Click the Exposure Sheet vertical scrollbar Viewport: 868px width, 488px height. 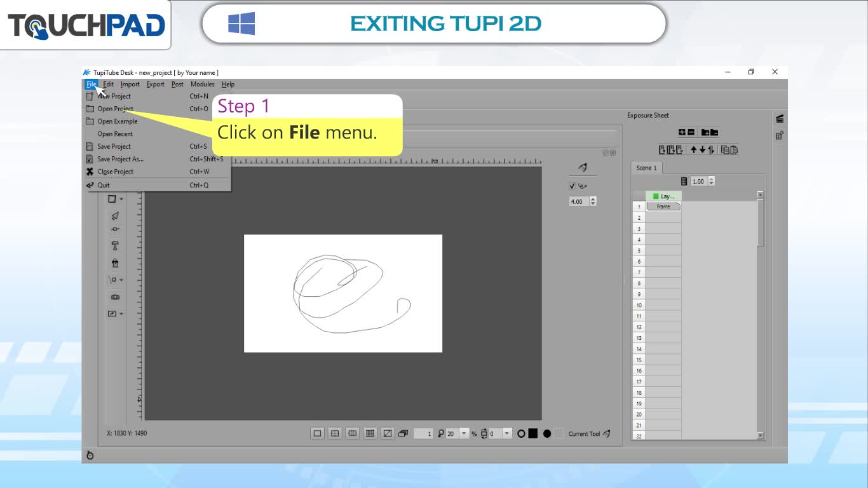pos(761,315)
